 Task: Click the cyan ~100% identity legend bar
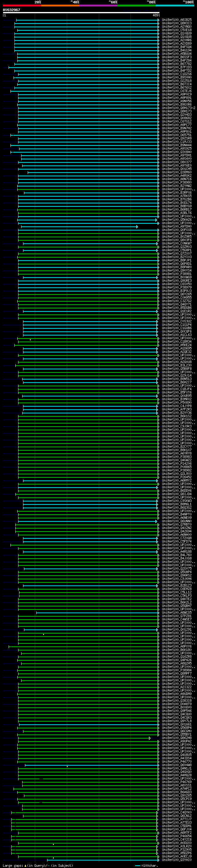pyautogui.click(x=175, y=6)
